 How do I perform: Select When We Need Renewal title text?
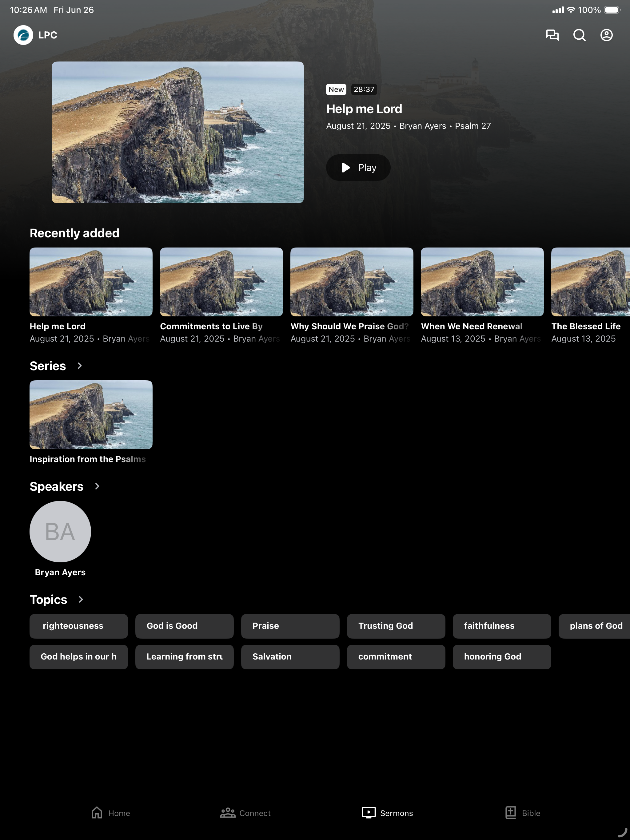click(472, 326)
